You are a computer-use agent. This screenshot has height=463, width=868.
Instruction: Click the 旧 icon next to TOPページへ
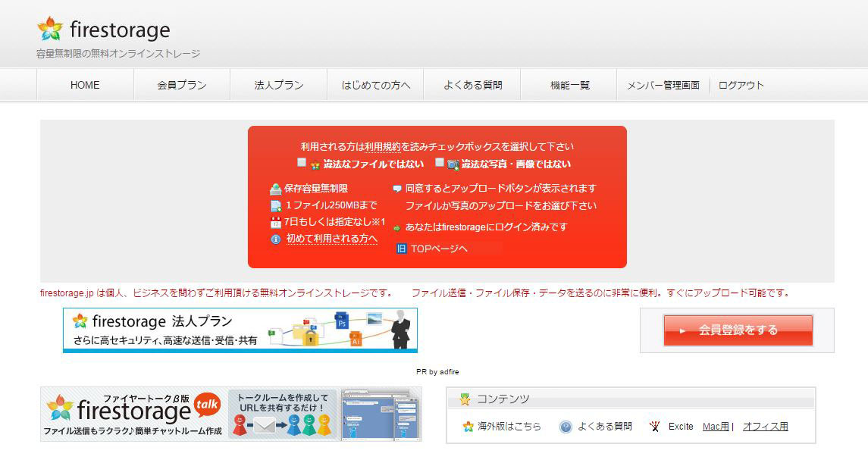click(401, 249)
